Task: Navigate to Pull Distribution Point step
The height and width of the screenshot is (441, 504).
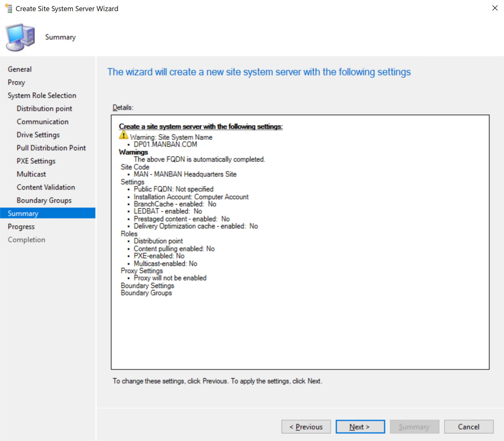Action: pos(51,148)
